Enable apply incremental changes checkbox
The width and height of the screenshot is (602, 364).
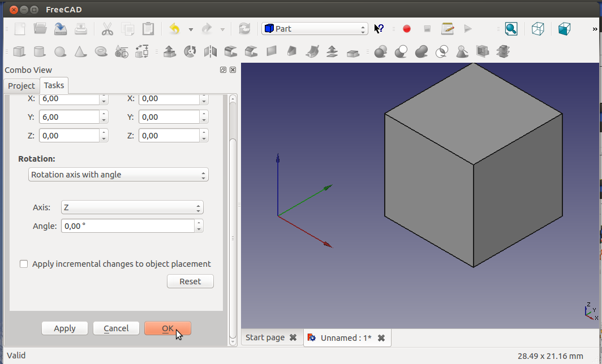[24, 264]
